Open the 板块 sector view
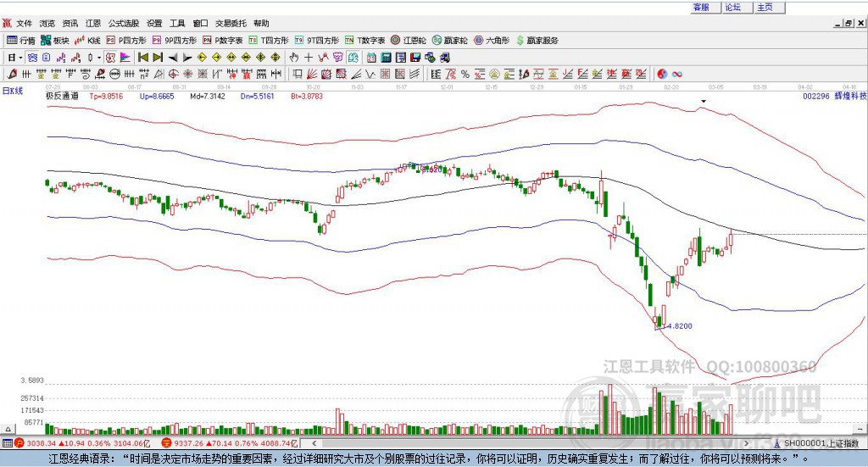 (x=55, y=41)
